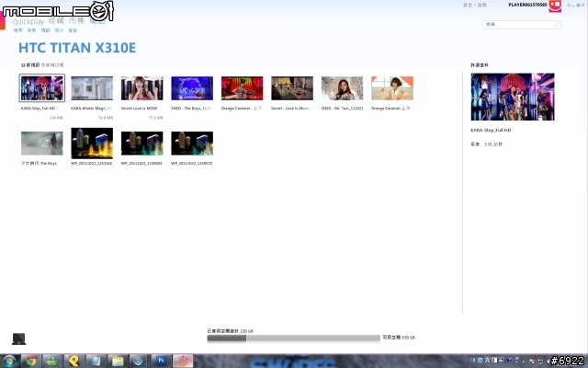
Task: Click the profile avatar tile icon
Action: click(x=555, y=6)
